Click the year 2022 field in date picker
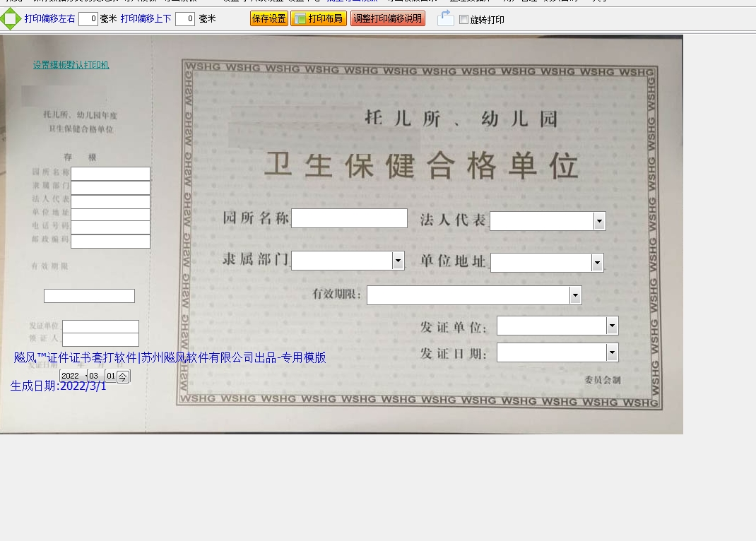The image size is (756, 541). coord(70,376)
